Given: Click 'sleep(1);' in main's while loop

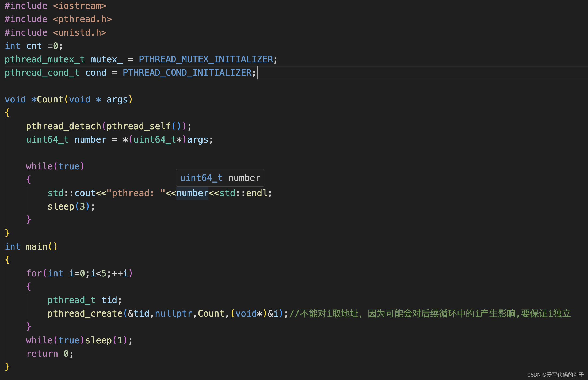Looking at the screenshot, I should (109, 340).
